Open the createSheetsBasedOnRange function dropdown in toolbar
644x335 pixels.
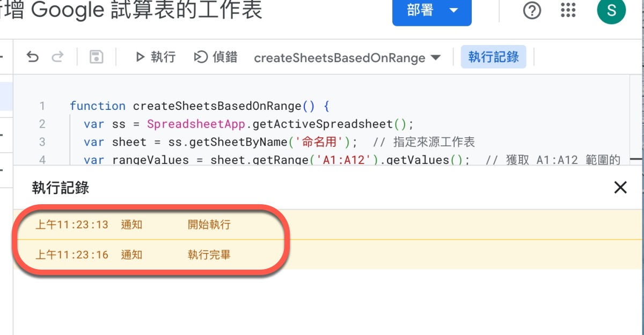click(x=347, y=58)
